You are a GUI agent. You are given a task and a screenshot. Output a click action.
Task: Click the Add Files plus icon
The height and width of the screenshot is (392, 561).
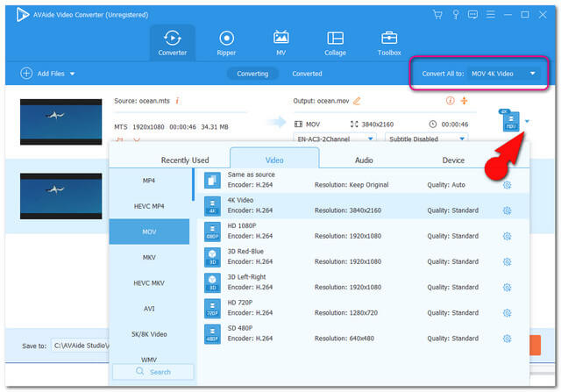(26, 74)
